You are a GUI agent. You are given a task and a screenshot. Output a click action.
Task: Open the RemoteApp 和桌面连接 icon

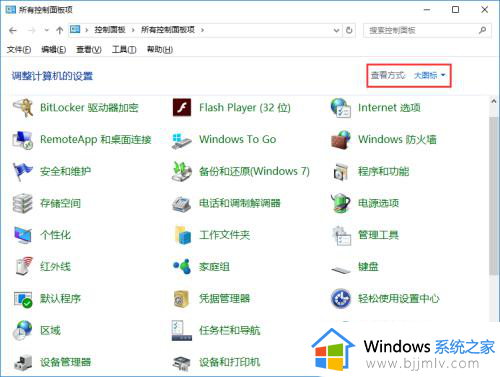click(x=23, y=140)
